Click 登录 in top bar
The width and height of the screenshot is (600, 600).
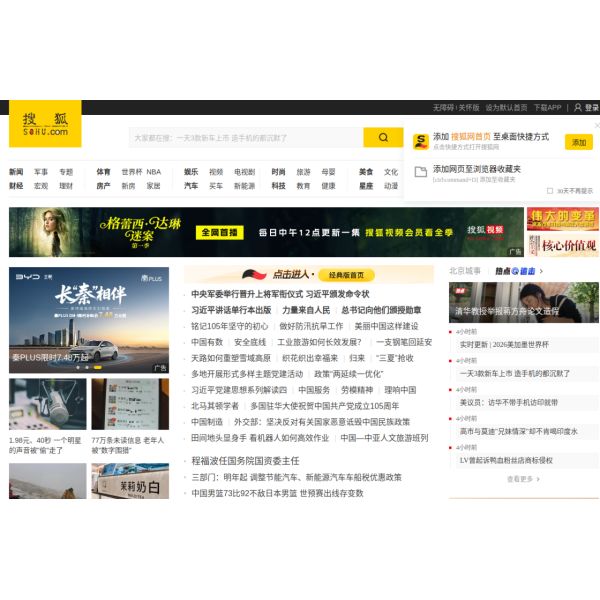click(592, 108)
